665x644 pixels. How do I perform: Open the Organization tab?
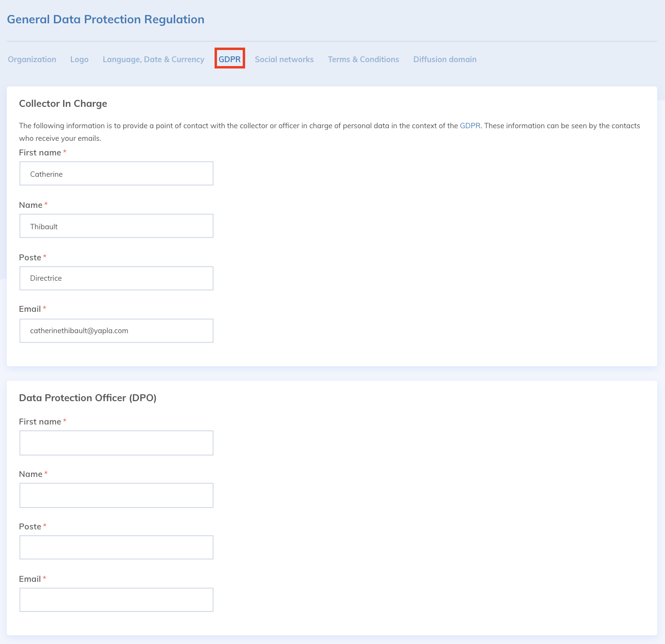[32, 59]
